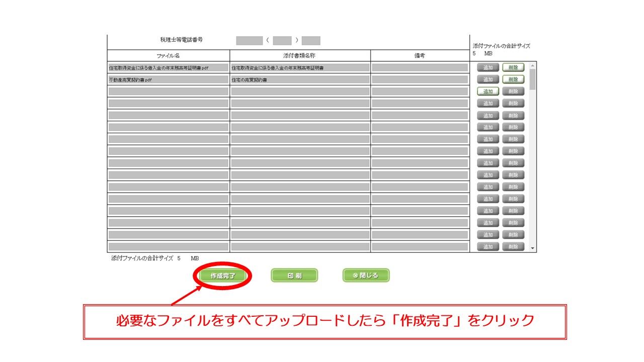The image size is (644, 362).
Task: Click 添付書類名称 field 住宅取得資金に係る借入金の年末残高等証明書
Action: (300, 67)
